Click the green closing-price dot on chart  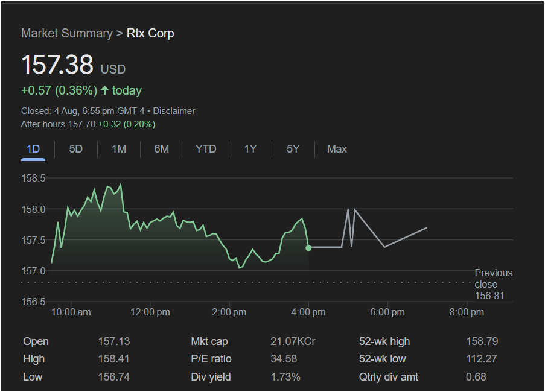click(308, 248)
